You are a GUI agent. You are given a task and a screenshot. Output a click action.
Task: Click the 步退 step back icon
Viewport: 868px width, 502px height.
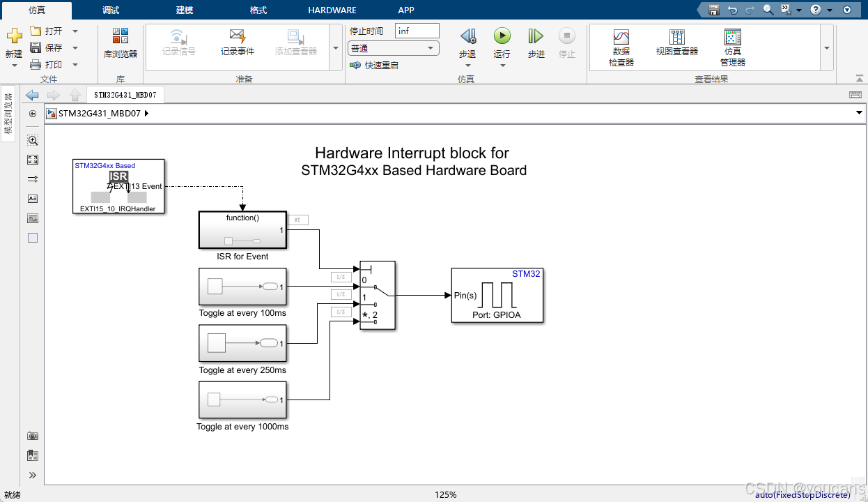click(468, 36)
